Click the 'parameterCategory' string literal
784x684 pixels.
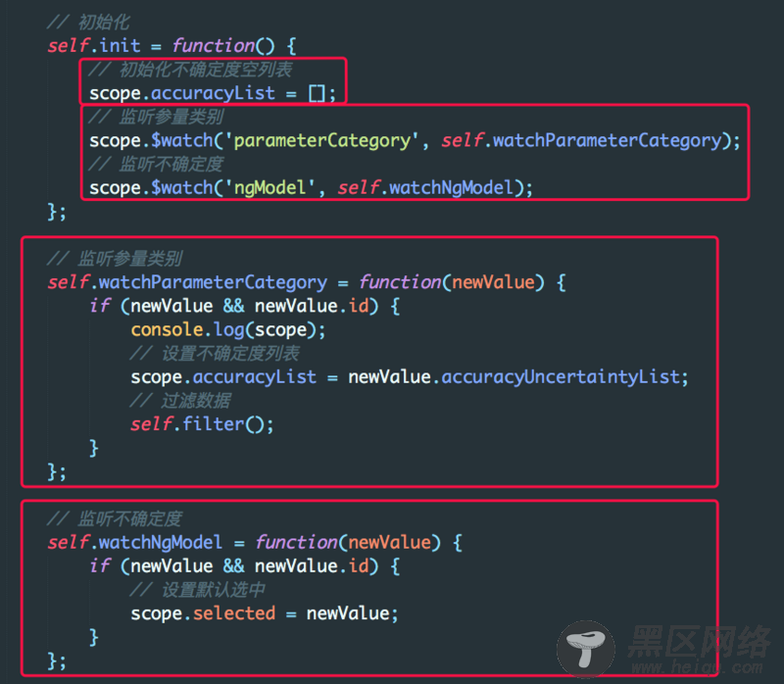pyautogui.click(x=322, y=140)
